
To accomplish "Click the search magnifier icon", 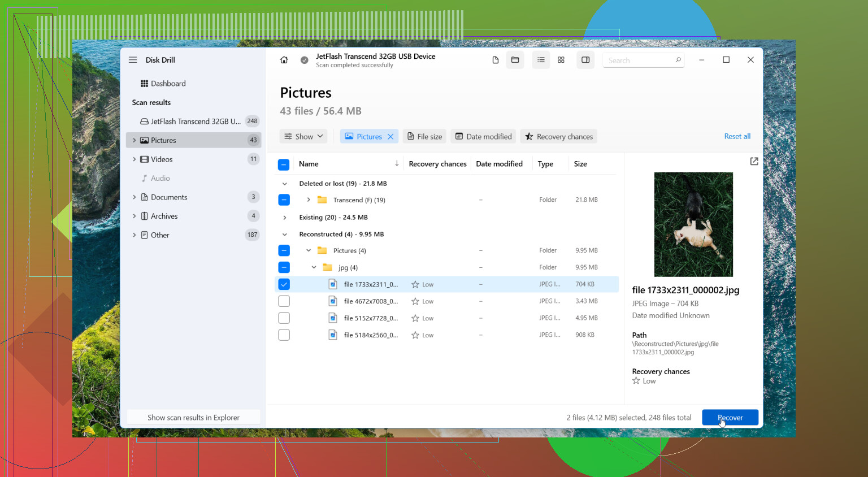I will tap(678, 60).
